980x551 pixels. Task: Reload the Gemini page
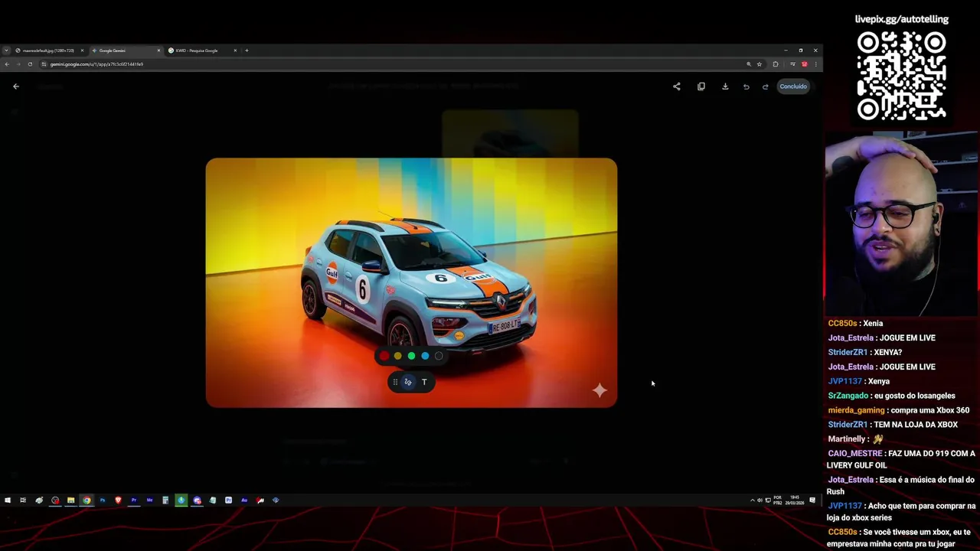30,64
